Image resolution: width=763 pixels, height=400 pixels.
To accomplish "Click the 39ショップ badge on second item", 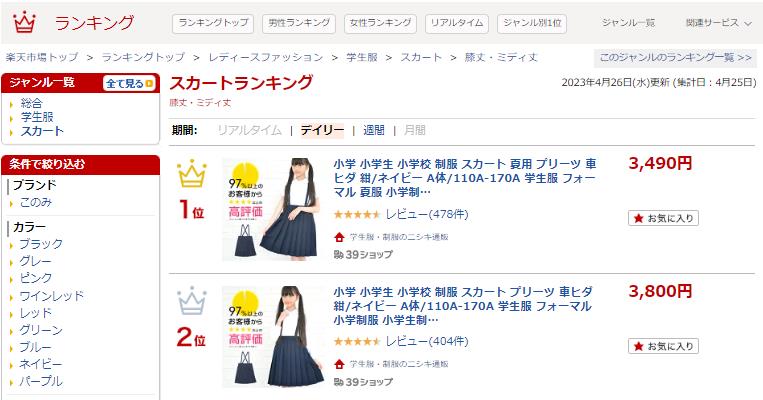I will [363, 382].
